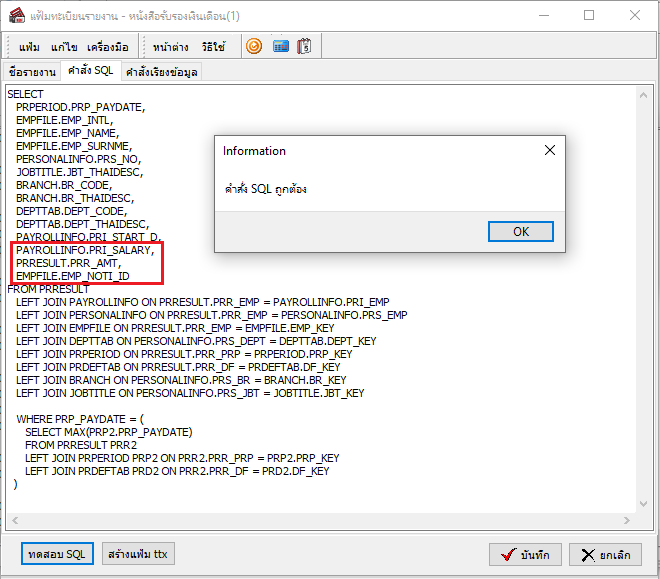Click the application icon in title bar
The width and height of the screenshot is (660, 579).
pyautogui.click(x=15, y=15)
